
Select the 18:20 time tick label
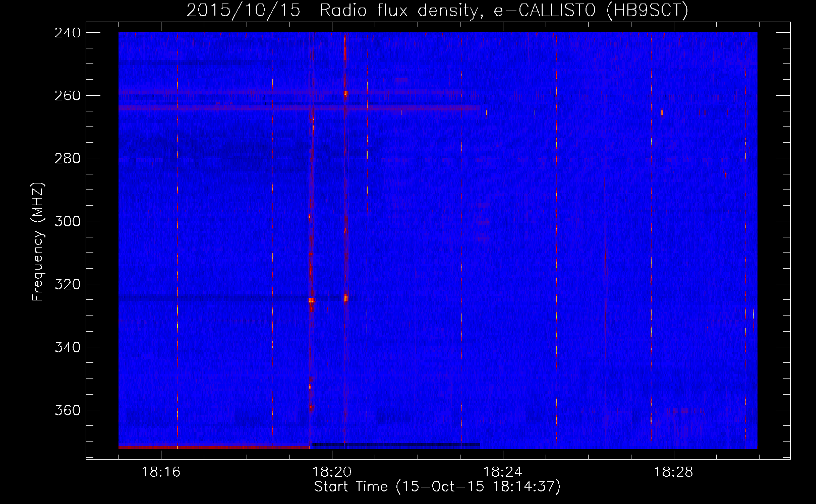(332, 472)
